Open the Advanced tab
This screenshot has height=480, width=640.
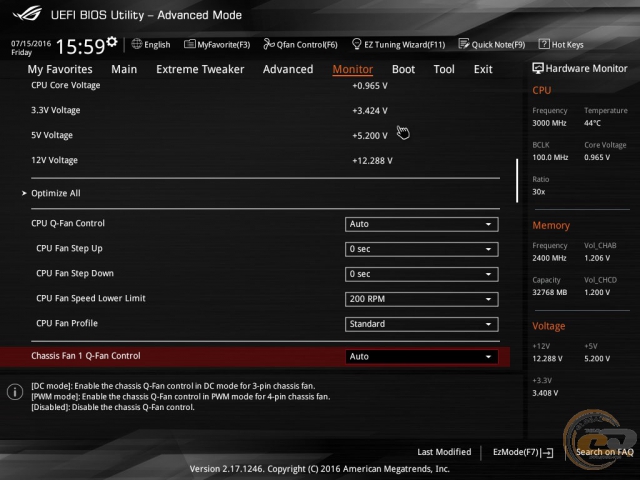pyautogui.click(x=288, y=69)
